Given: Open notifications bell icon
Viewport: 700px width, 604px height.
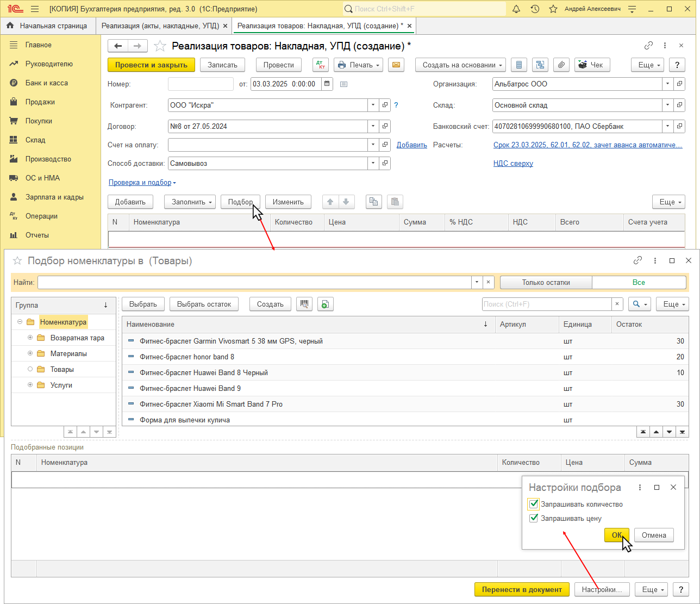Looking at the screenshot, I should [x=516, y=9].
